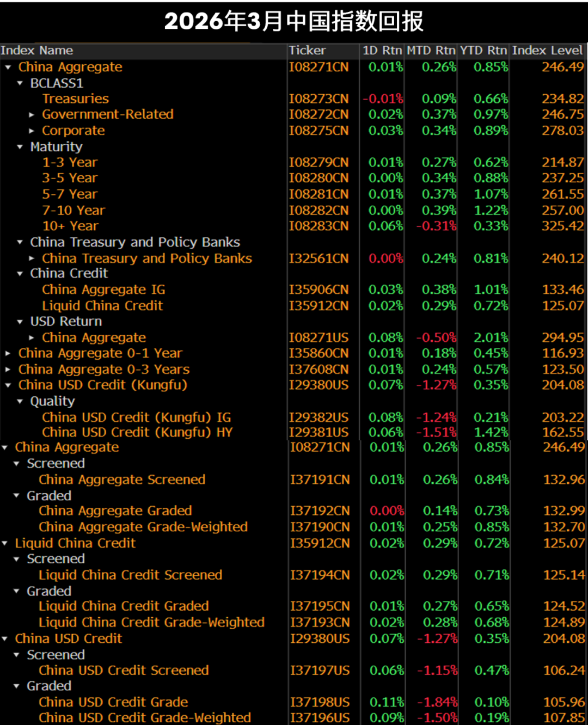Select China USD Credit (Kungfu) HY

click(x=137, y=433)
